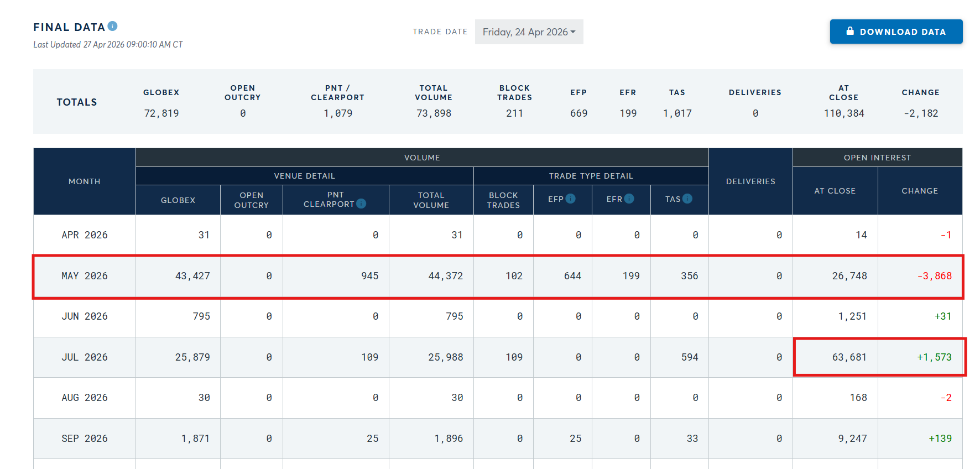Select the SEP 2026 row label
This screenshot has width=980, height=469.
point(85,439)
